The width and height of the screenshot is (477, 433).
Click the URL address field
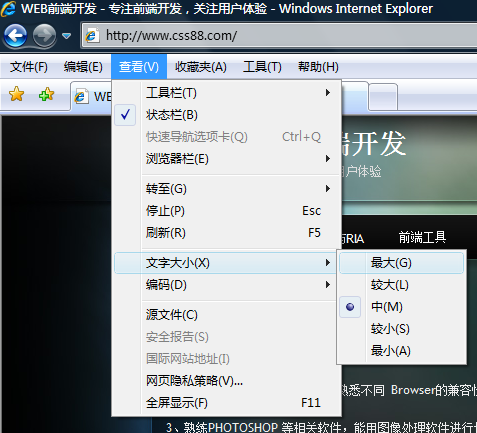(x=287, y=35)
